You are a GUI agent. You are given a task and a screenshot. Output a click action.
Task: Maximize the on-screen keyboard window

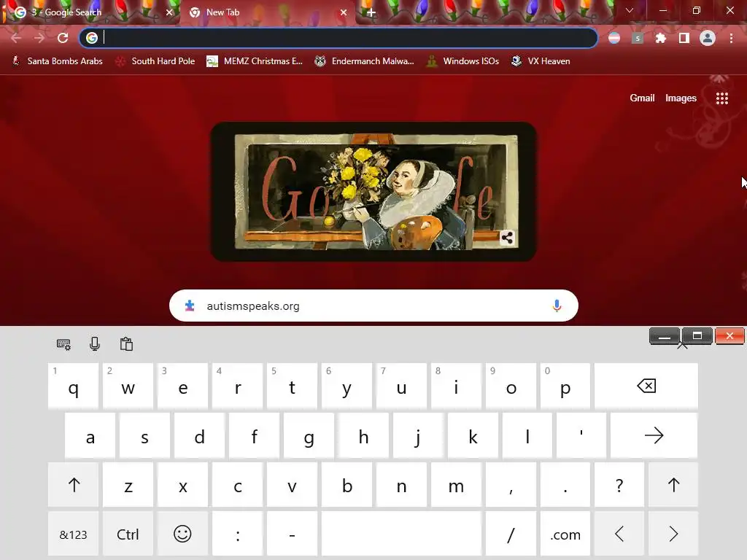coord(697,335)
